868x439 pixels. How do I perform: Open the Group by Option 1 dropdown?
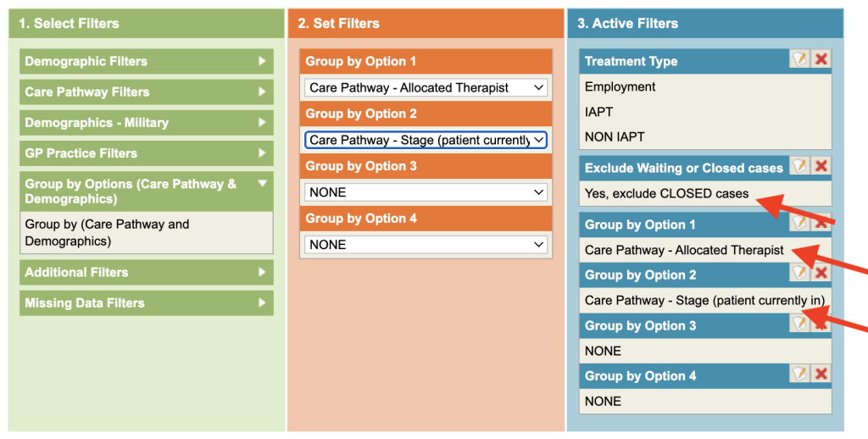coord(426,87)
